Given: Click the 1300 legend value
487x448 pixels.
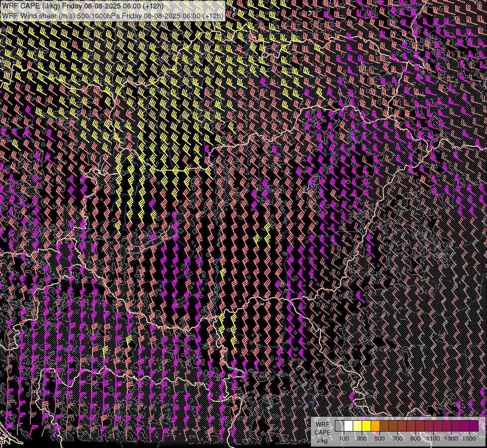Looking at the screenshot, I should pos(451,439).
